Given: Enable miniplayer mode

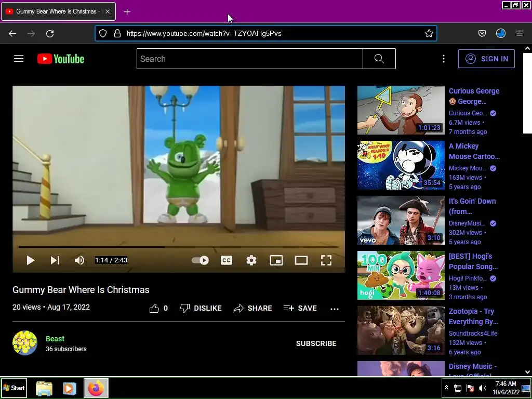Looking at the screenshot, I should 276,260.
